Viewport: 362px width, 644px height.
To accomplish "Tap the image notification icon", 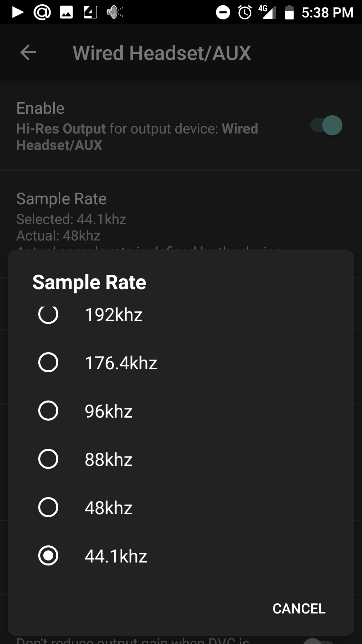I will pyautogui.click(x=66, y=12).
